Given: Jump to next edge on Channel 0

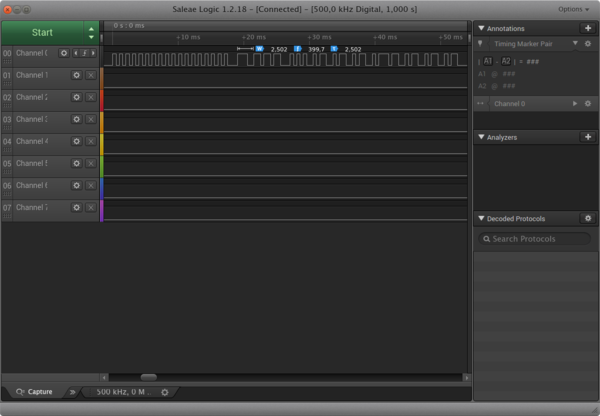Looking at the screenshot, I should [x=93, y=53].
